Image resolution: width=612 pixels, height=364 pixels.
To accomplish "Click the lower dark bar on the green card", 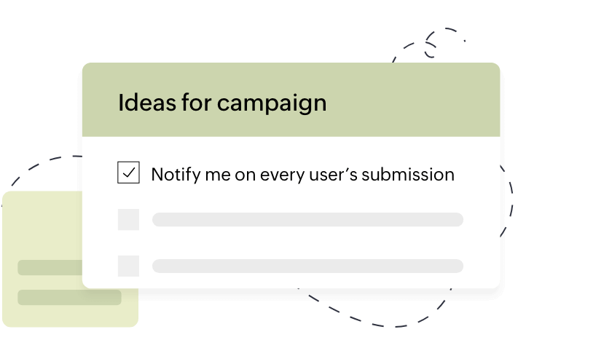I will coord(69,297).
